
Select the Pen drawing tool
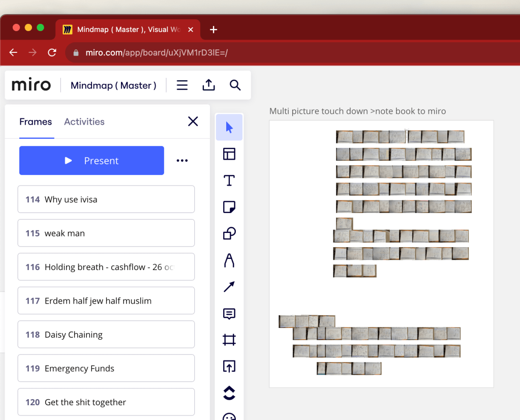click(229, 260)
